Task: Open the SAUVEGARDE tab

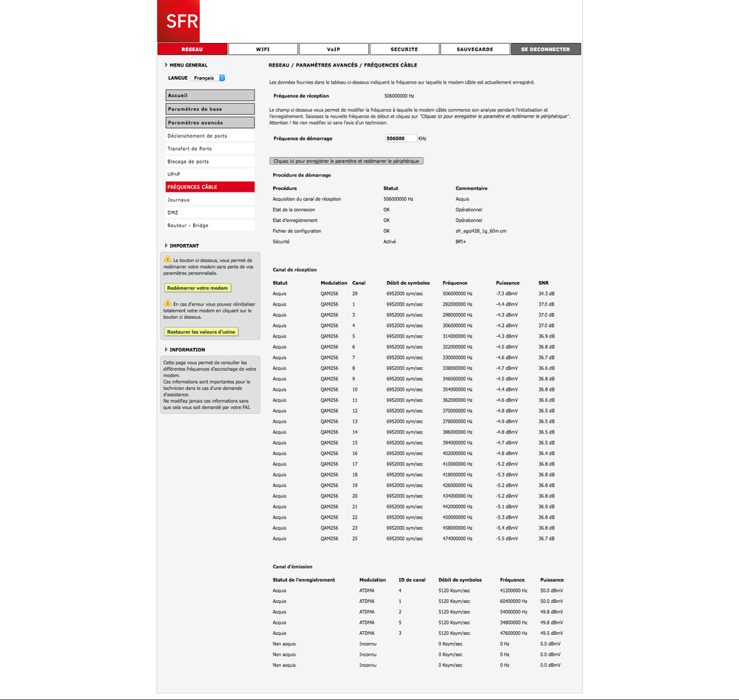Action: coord(474,48)
